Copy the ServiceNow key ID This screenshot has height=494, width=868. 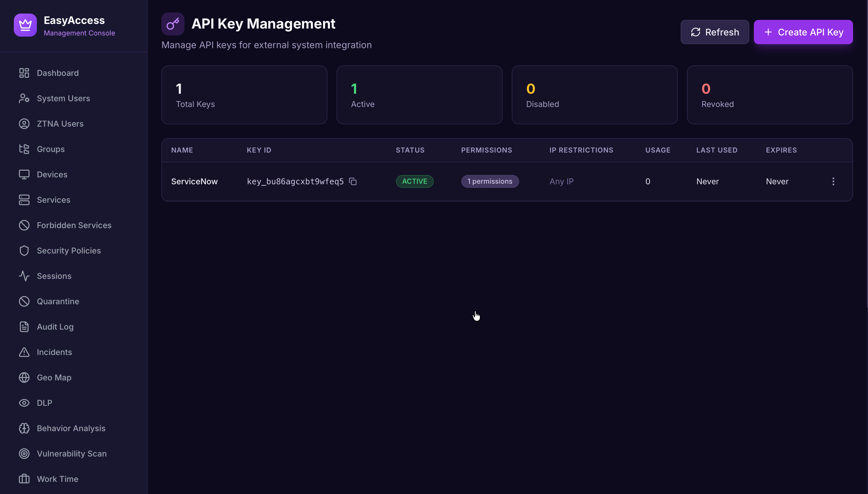click(353, 181)
